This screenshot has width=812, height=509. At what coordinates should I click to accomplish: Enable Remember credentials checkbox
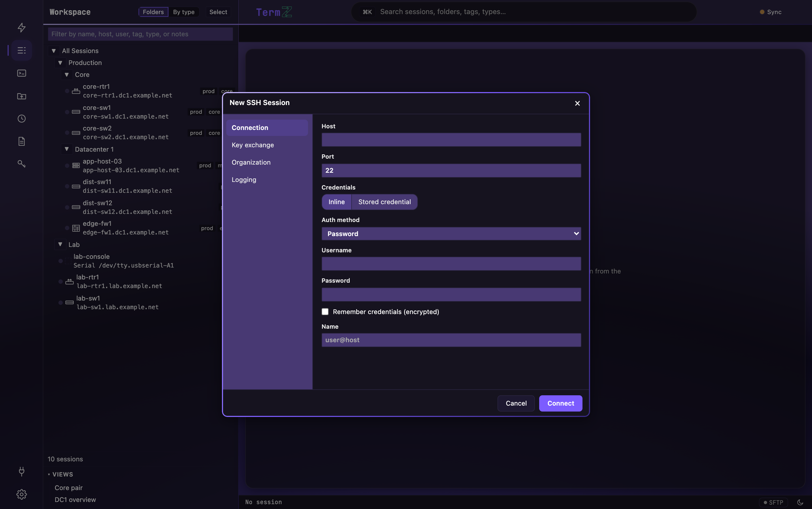[x=325, y=312]
